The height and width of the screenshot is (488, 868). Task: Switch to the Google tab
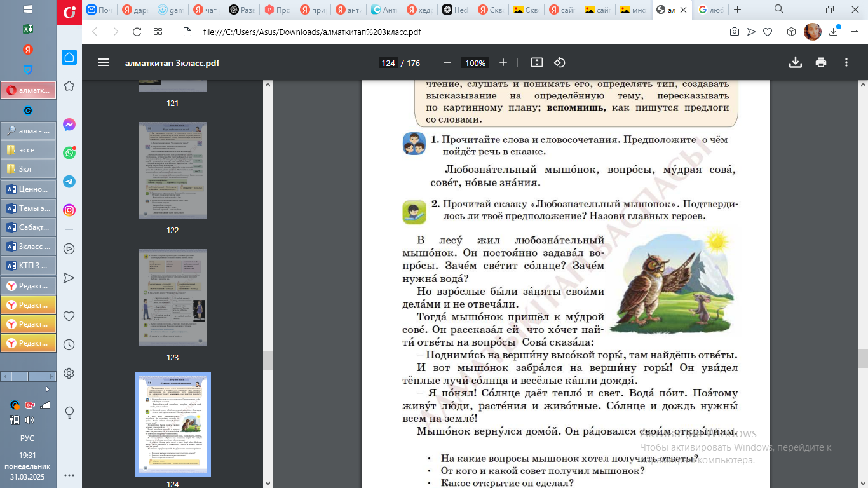coord(710,10)
